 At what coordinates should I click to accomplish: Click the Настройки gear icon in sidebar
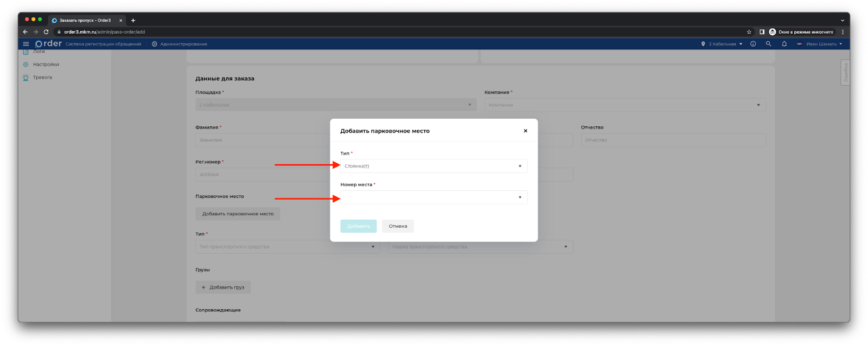click(25, 65)
